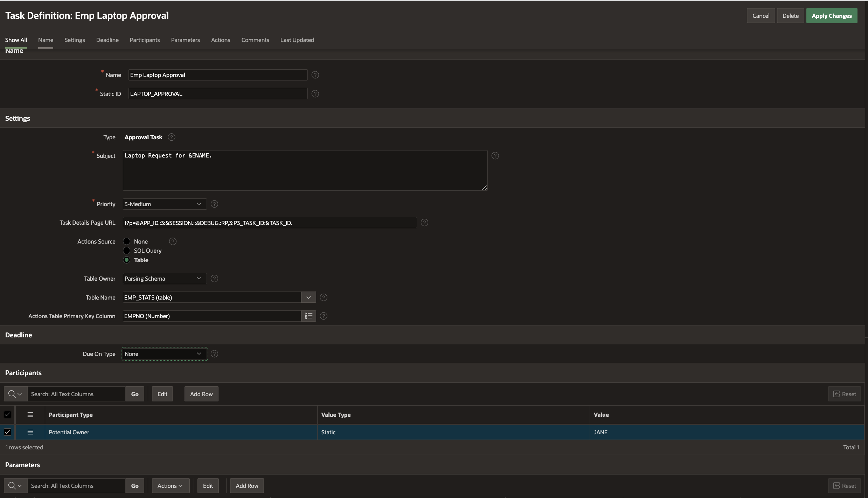
Task: Click into the Static ID field
Action: pyautogui.click(x=217, y=94)
